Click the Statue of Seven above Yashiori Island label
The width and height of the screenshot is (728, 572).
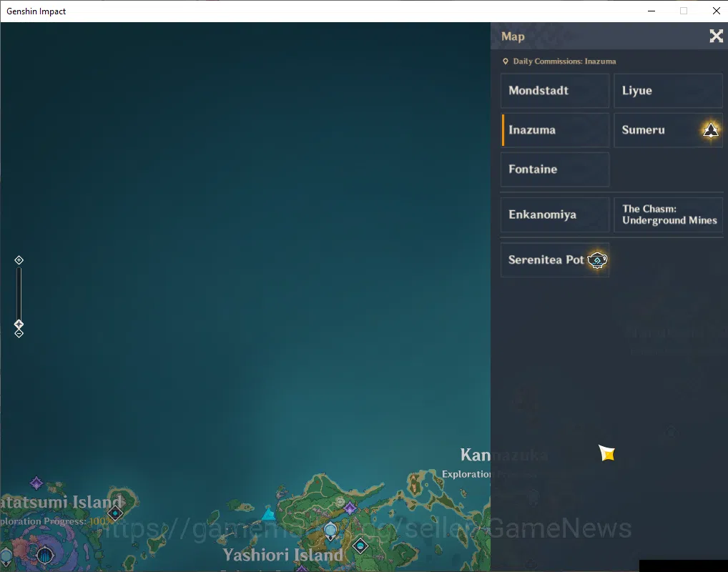[x=330, y=531]
